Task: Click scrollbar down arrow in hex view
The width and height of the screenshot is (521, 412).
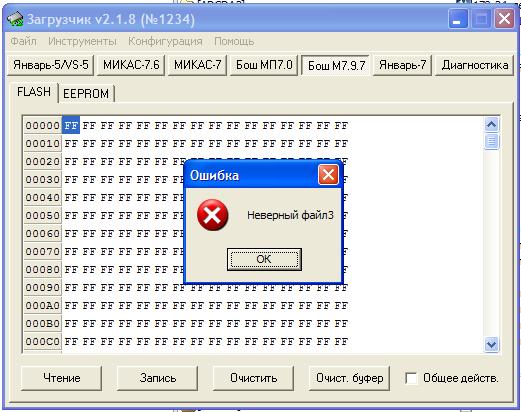Action: pos(491,344)
